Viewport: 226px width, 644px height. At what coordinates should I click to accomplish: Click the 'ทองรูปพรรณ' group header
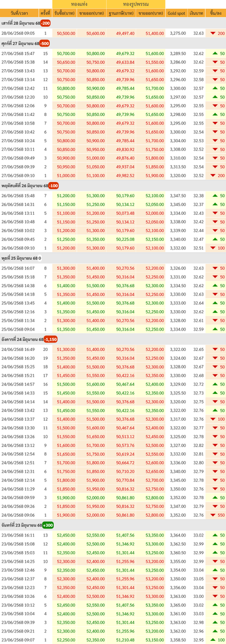(x=135, y=4)
